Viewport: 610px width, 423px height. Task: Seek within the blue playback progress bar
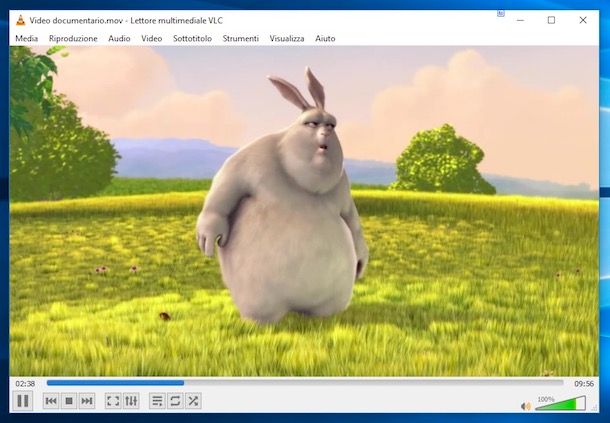[x=305, y=383]
